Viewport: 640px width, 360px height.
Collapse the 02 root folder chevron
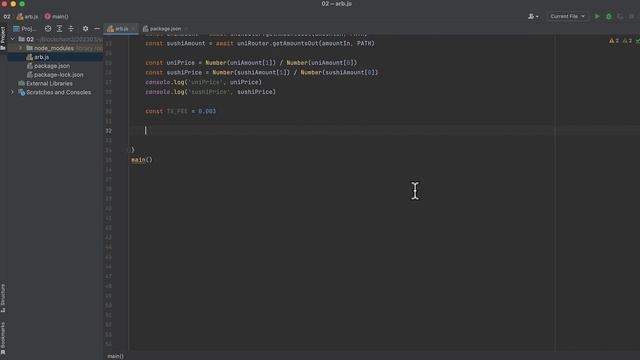point(13,39)
